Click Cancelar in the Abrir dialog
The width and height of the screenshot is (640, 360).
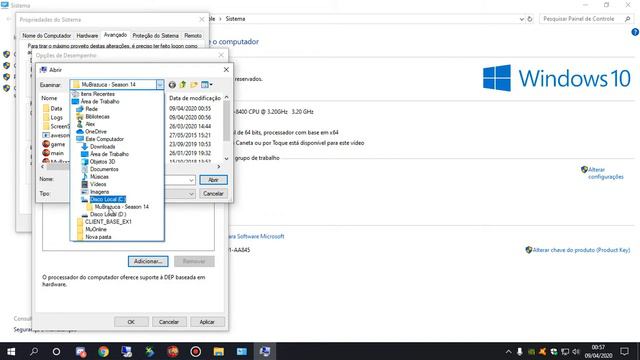(x=213, y=193)
